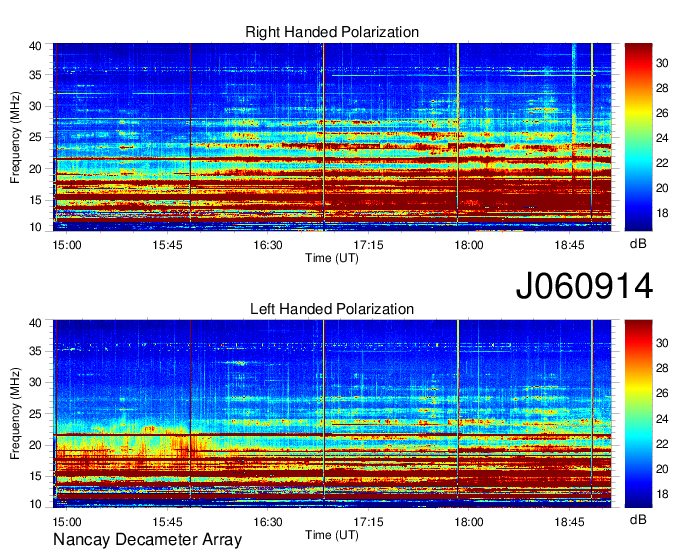Click the Left Handed Polarization title

pyautogui.click(x=332, y=309)
